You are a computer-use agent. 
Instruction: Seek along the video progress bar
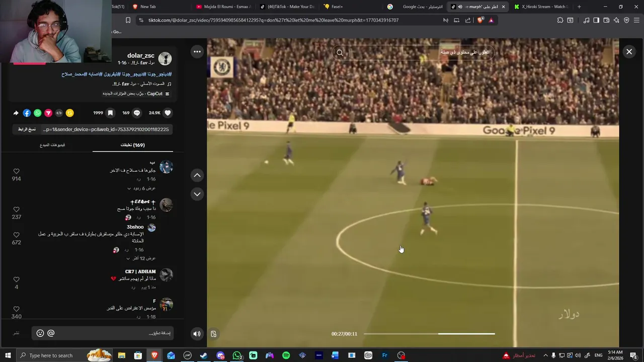click(429, 333)
